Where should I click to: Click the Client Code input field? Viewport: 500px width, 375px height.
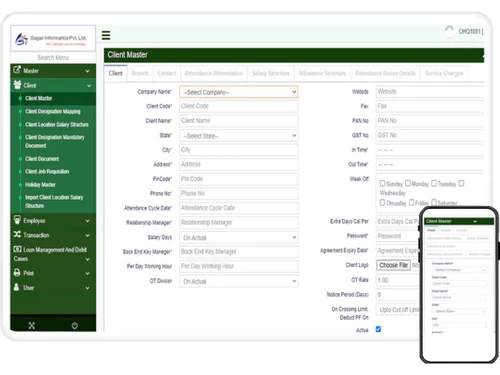tap(239, 106)
